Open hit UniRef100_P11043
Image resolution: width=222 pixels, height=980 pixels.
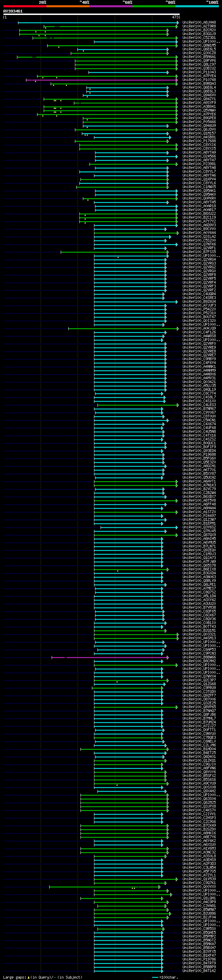199,72
